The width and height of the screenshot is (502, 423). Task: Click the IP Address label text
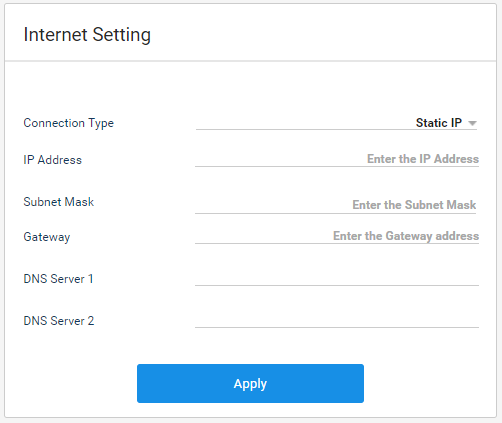point(53,160)
